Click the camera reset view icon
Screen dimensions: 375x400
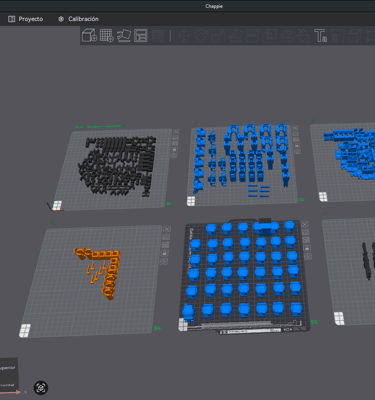click(41, 388)
